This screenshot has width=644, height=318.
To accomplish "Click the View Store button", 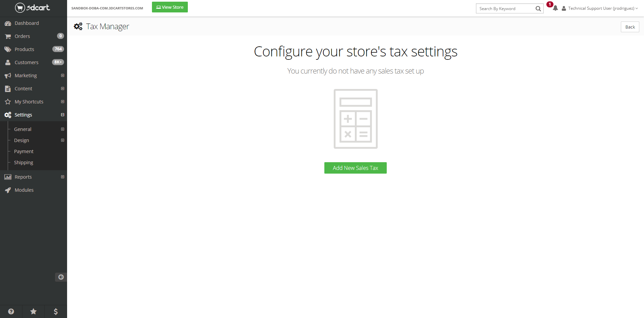I will [x=170, y=7].
